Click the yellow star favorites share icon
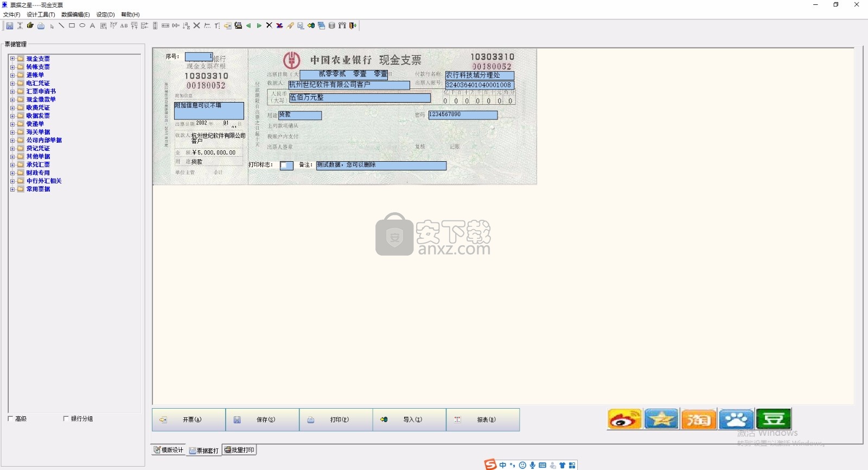 coord(661,419)
